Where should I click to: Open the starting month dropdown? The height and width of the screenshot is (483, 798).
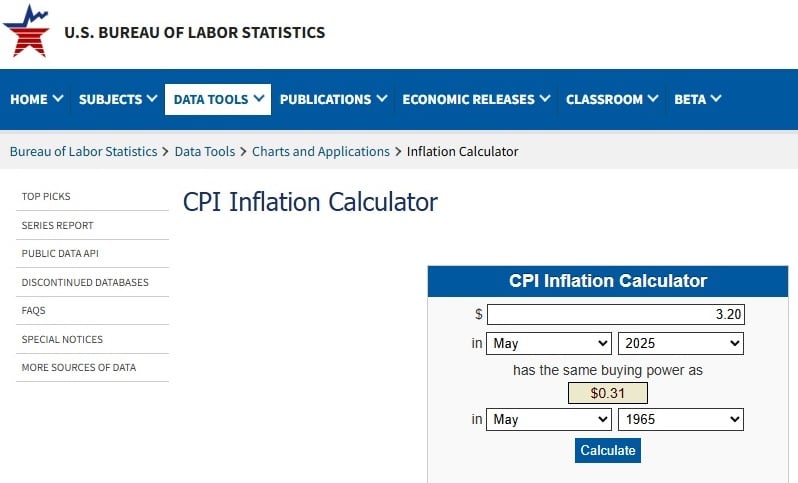point(548,344)
